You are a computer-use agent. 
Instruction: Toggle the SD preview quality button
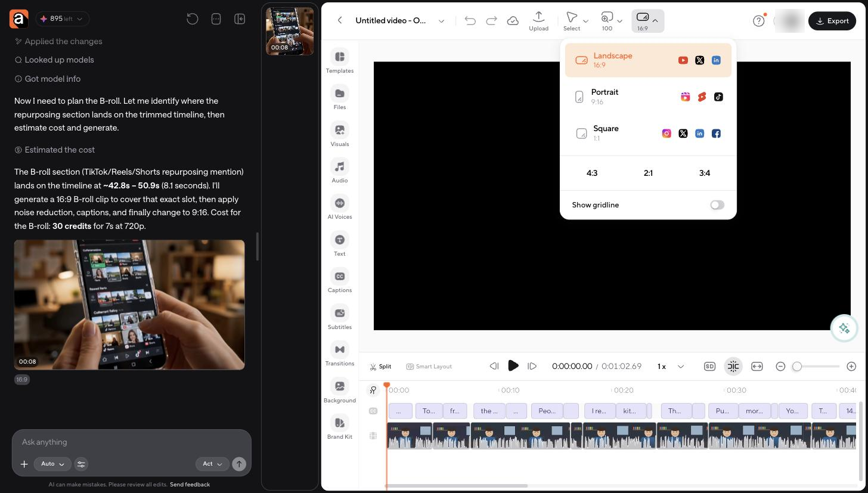(709, 367)
